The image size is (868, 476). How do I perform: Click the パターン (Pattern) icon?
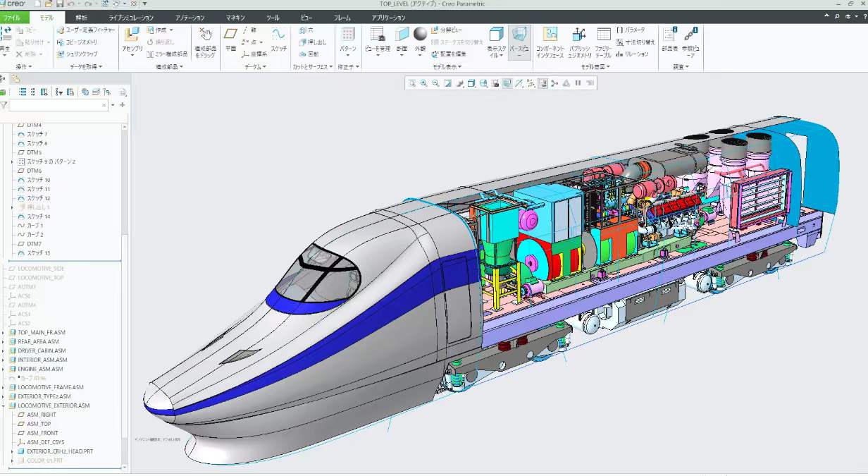click(x=348, y=38)
